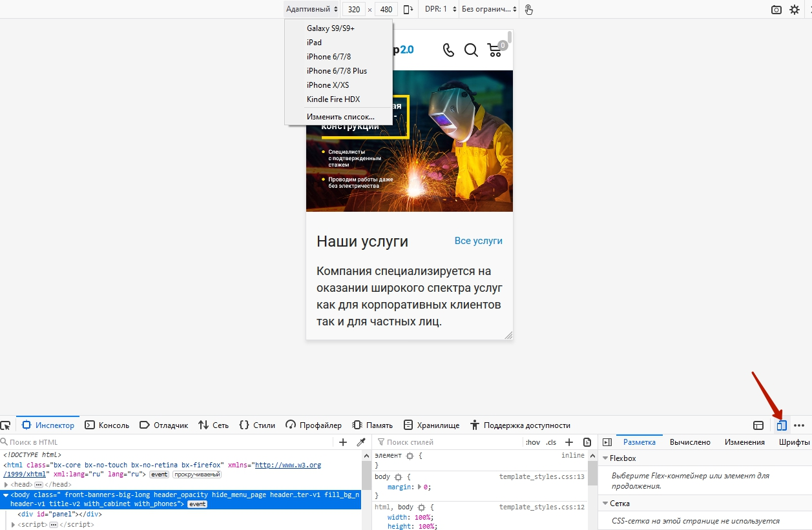Viewport: 812px width, 530px height.
Task: Click the search magnifier in site header
Action: (x=471, y=50)
